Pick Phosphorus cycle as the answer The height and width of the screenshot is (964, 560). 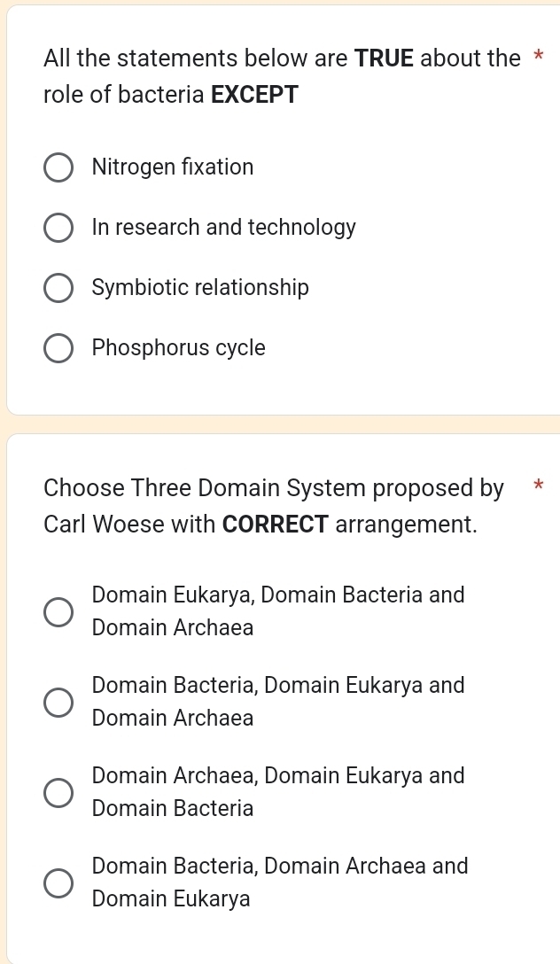58,348
